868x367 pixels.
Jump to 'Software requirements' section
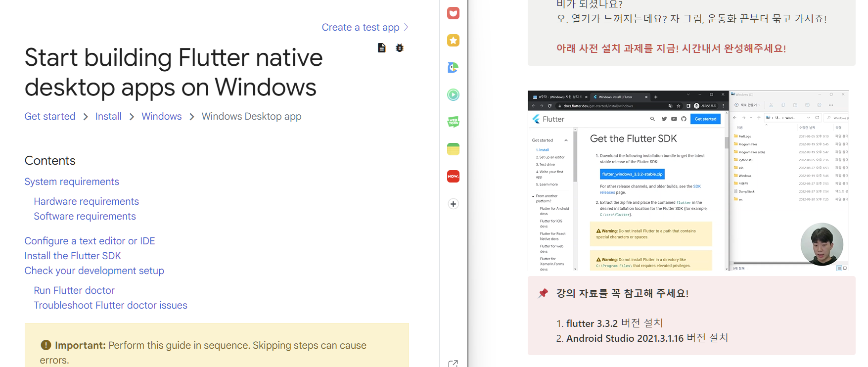[x=85, y=216]
